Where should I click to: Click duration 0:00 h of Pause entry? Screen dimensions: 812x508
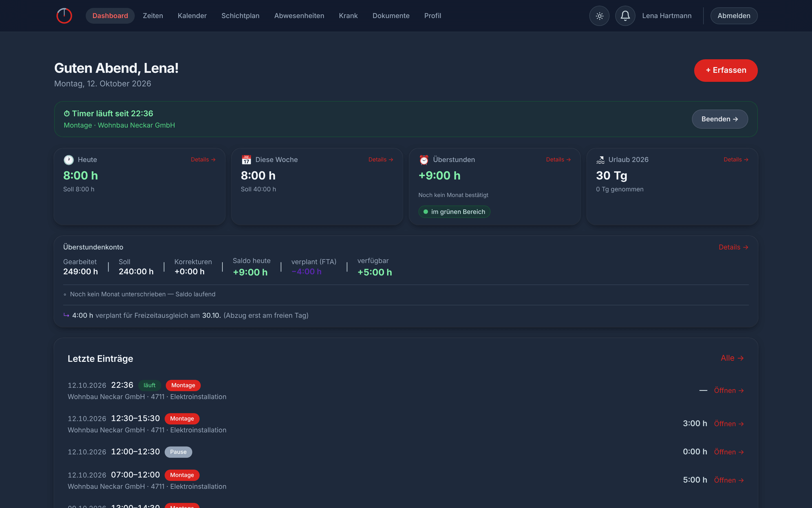pos(695,452)
